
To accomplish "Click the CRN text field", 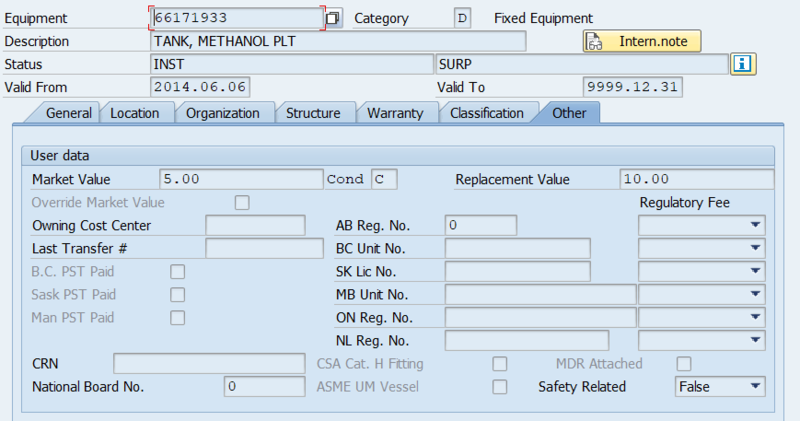I will click(x=209, y=363).
